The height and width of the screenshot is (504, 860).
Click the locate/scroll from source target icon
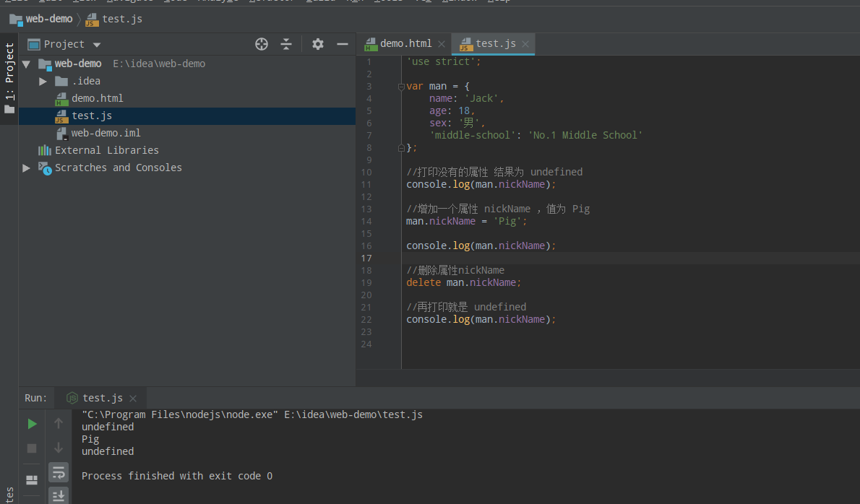click(262, 44)
